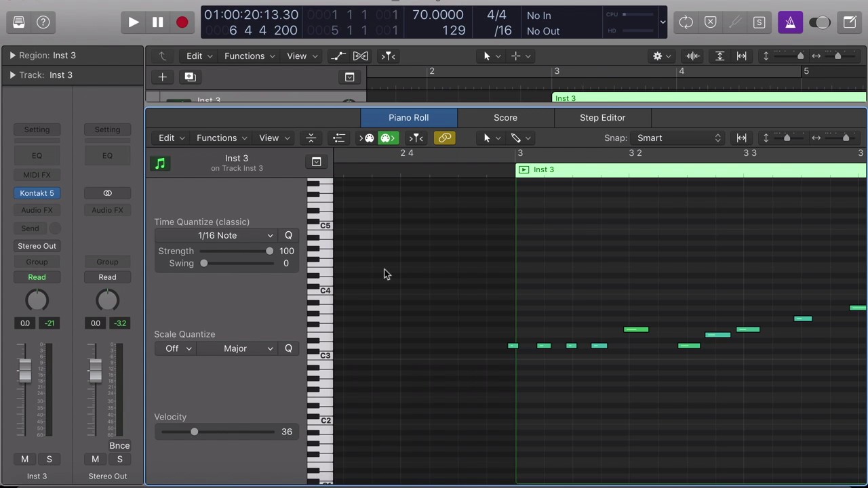
Task: Toggle the purple Metronome icon
Action: tap(790, 22)
